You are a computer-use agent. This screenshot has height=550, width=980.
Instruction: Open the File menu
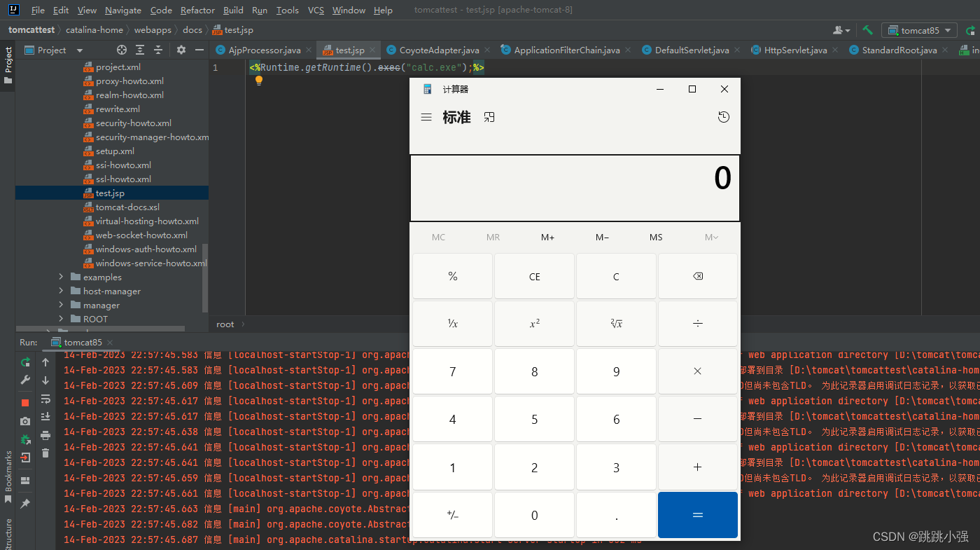pos(38,11)
